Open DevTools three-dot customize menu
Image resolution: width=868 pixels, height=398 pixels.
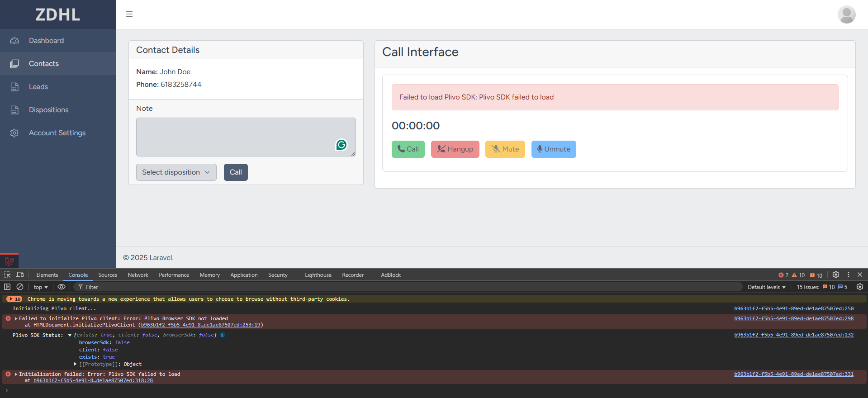849,275
